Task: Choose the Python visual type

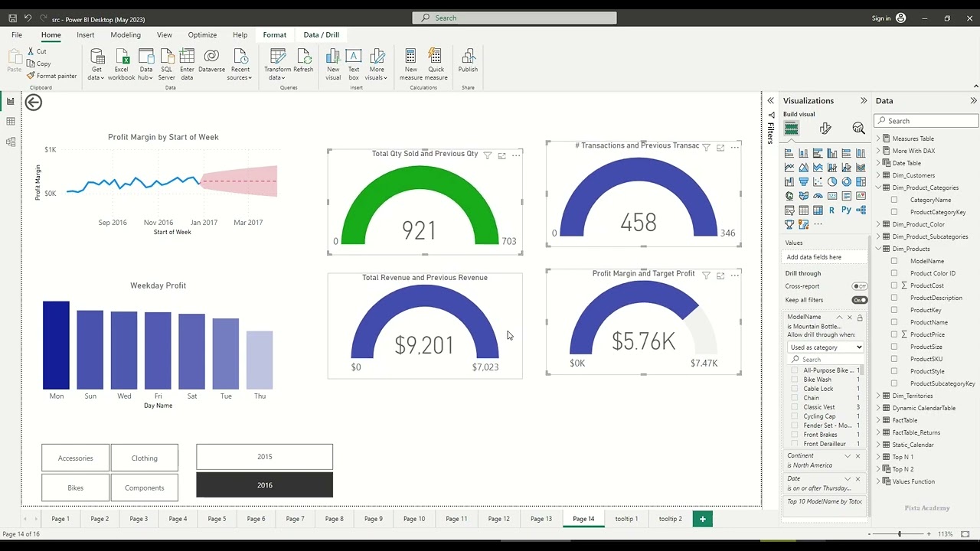Action: (x=846, y=210)
